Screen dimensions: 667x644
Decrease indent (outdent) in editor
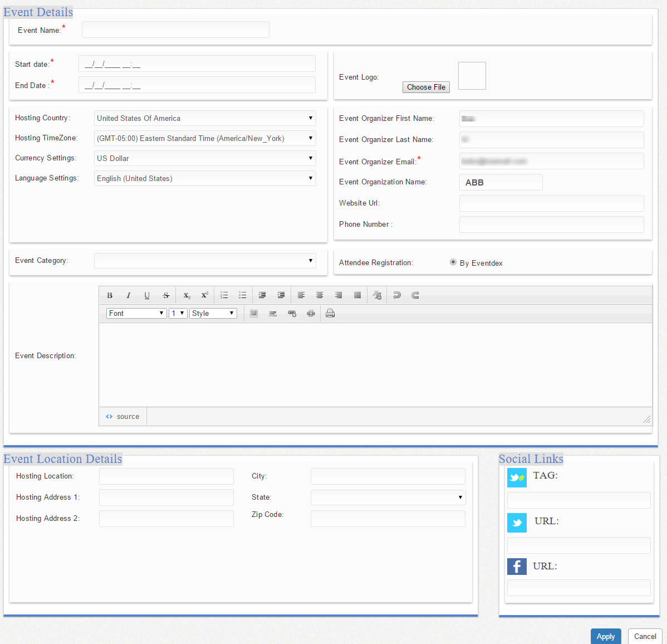(x=262, y=295)
